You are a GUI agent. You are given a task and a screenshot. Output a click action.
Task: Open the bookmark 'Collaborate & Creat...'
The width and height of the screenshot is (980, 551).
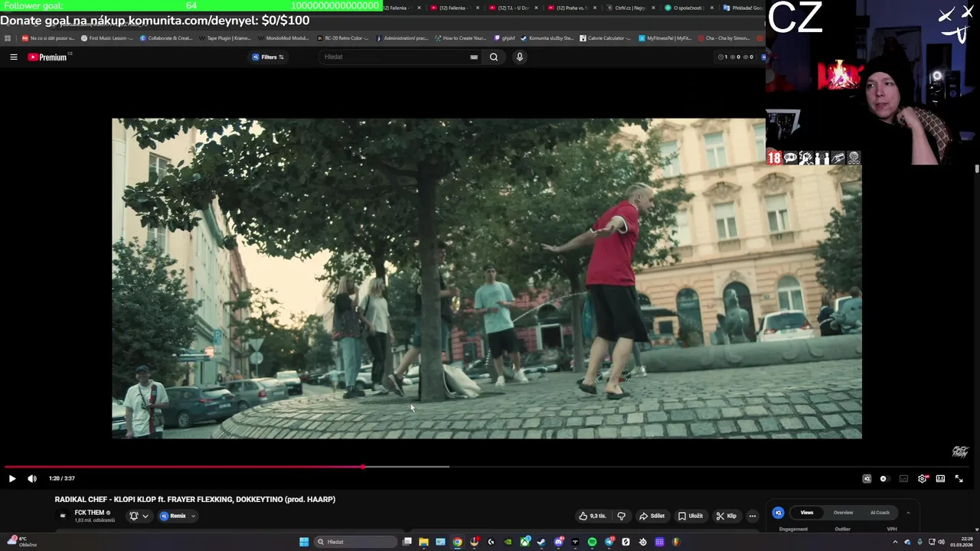pyautogui.click(x=166, y=37)
